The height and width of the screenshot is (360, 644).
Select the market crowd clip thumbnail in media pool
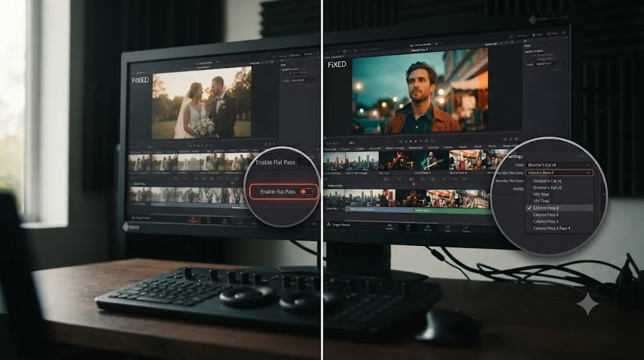point(467,160)
